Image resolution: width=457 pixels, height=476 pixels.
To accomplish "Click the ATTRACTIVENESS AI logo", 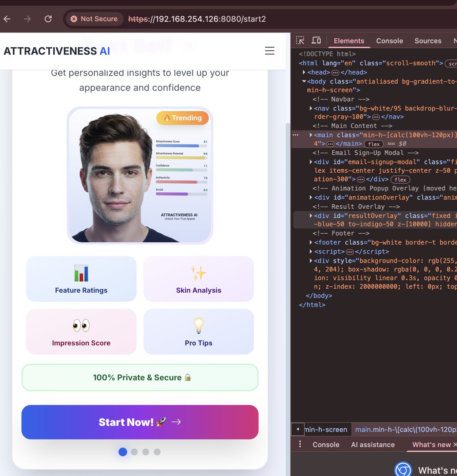I will coord(57,51).
